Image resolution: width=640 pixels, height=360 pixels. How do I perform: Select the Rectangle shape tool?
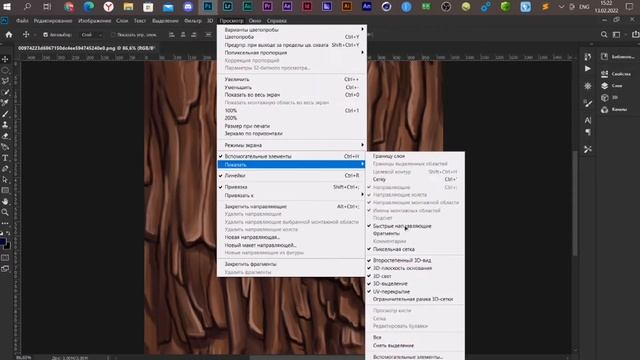pos(5,191)
